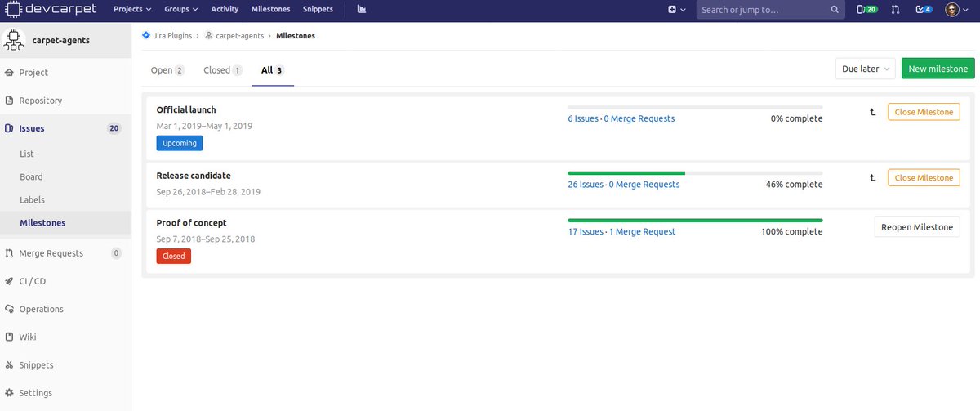The image size is (980, 411).
Task: Open Activity in top navigation
Action: 225,10
